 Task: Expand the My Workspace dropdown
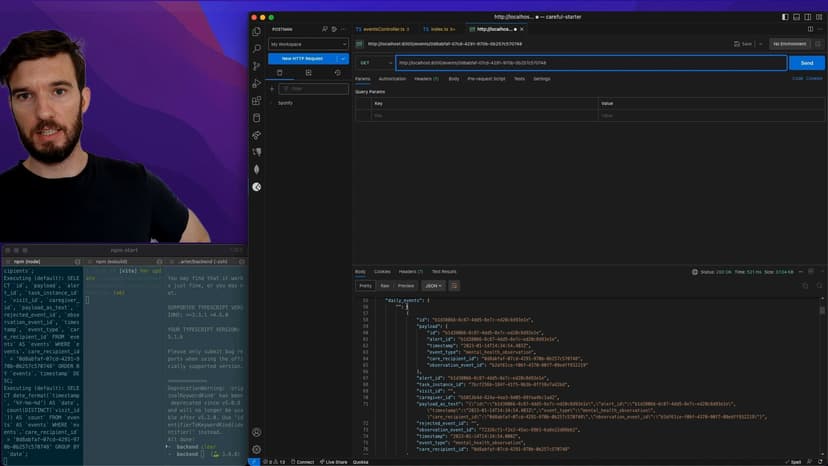click(308, 44)
